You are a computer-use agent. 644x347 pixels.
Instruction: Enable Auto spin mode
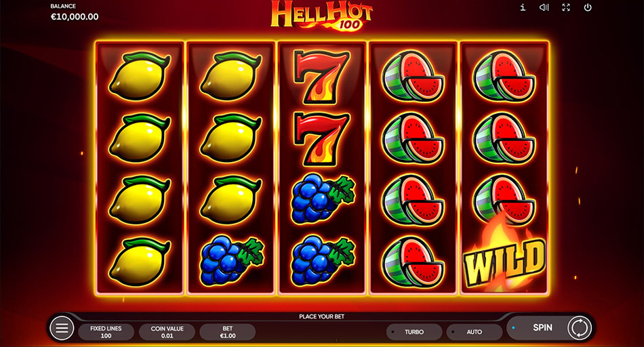(x=475, y=332)
